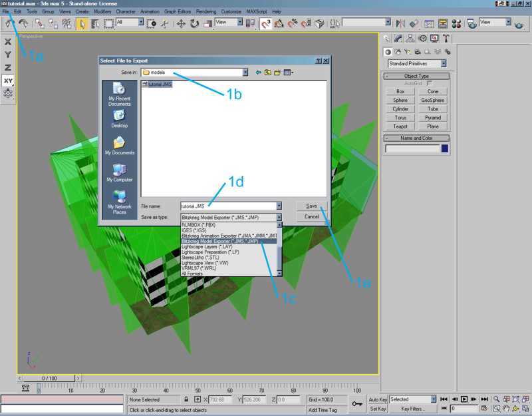Screen dimensions: 532x416
Task: Select the Shapes category icon
Action: coord(398,52)
